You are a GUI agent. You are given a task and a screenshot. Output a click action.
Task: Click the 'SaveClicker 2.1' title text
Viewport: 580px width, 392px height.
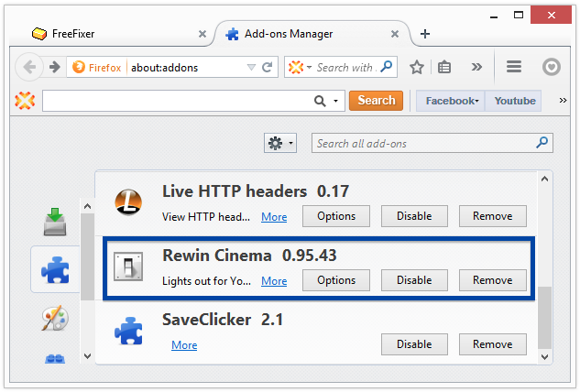point(223,320)
